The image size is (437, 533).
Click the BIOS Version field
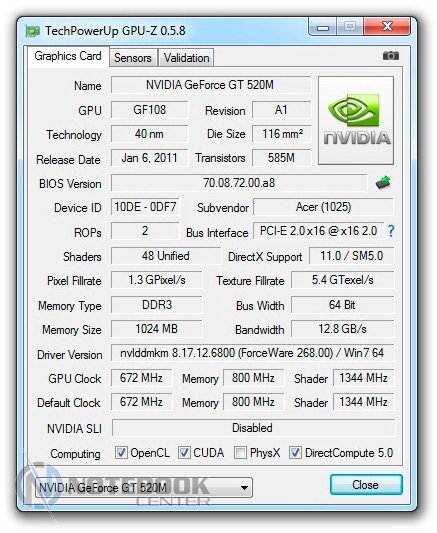(x=239, y=183)
